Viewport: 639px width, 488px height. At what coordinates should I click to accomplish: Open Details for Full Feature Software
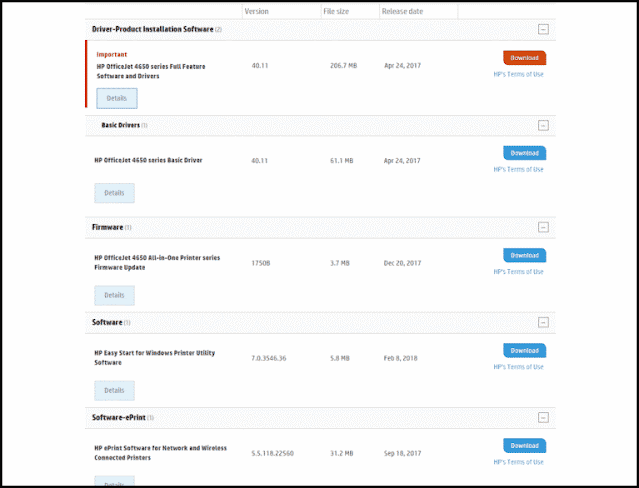tap(117, 98)
